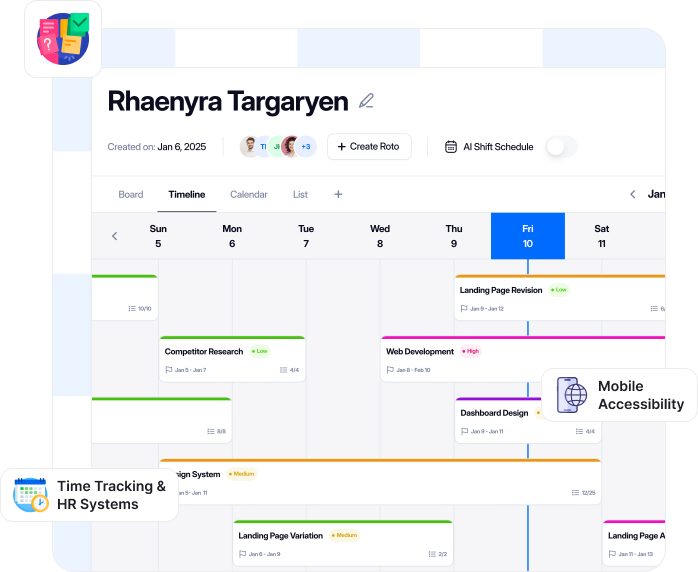Click the checklist icon showing 4/4 on Competitor Research
The image size is (698, 572).
click(284, 370)
